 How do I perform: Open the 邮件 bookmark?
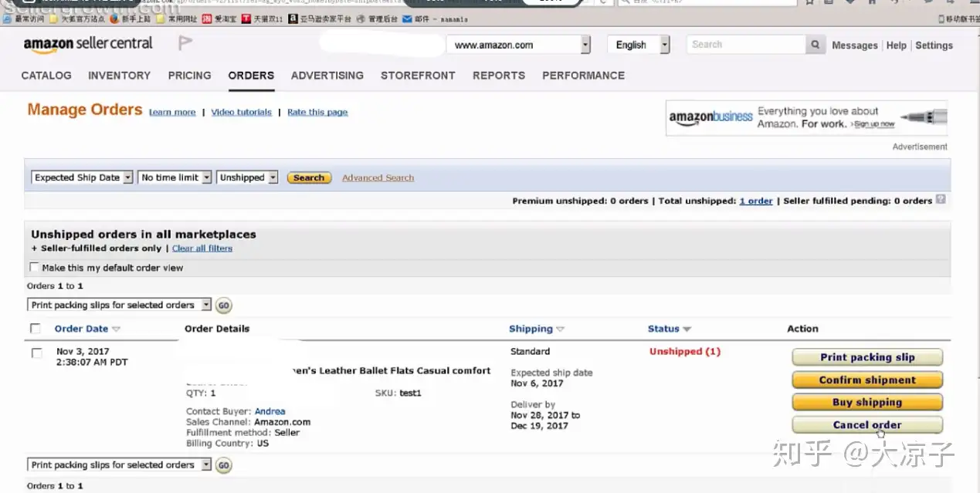pyautogui.click(x=435, y=19)
